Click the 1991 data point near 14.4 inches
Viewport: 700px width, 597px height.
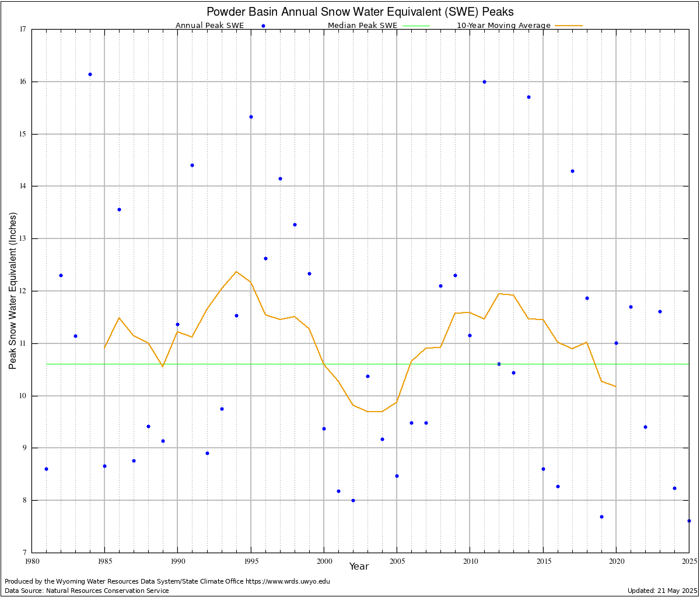[x=192, y=165]
